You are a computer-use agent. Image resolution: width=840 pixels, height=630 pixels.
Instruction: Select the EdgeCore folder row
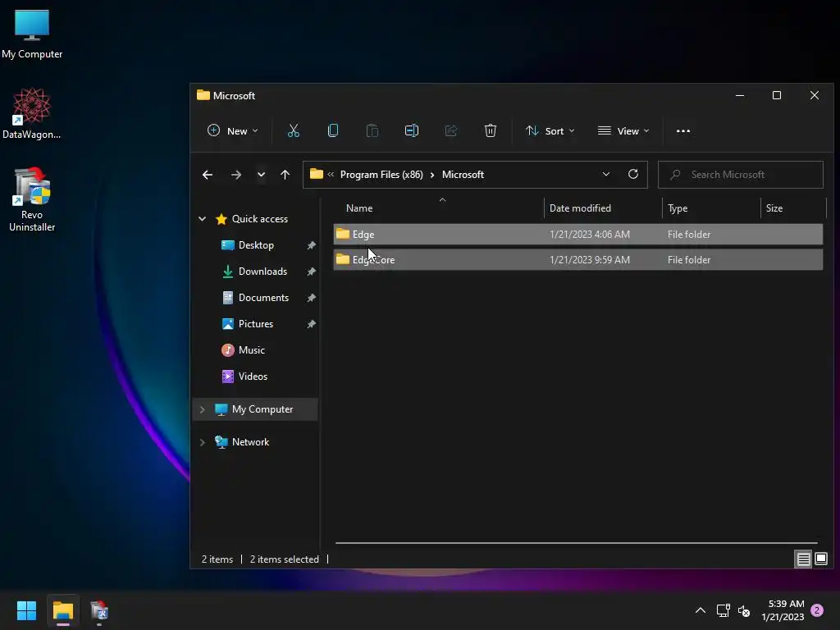click(578, 260)
